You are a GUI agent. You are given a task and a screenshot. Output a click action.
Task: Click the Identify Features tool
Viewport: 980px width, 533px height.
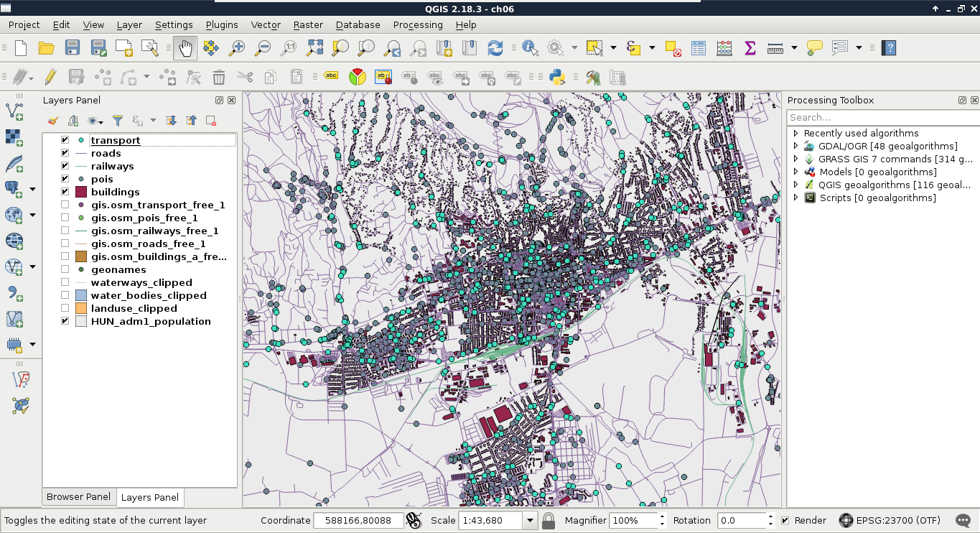(x=530, y=48)
